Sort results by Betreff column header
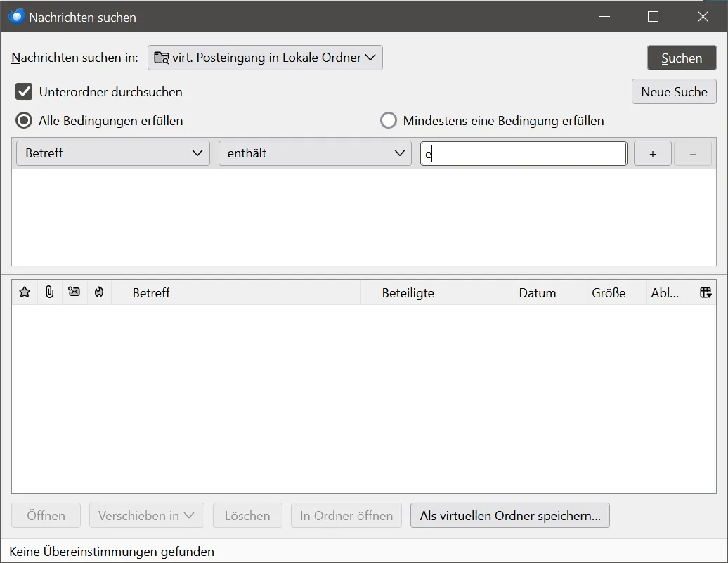 236,292
